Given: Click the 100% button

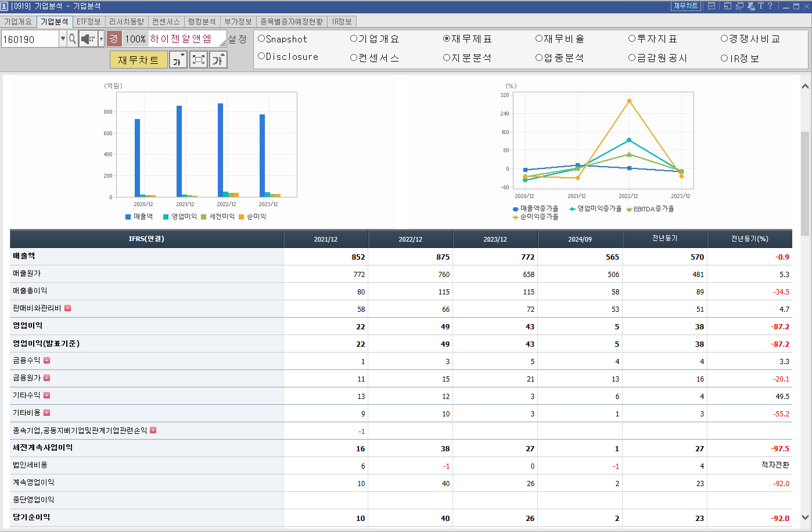Looking at the screenshot, I should tap(135, 39).
